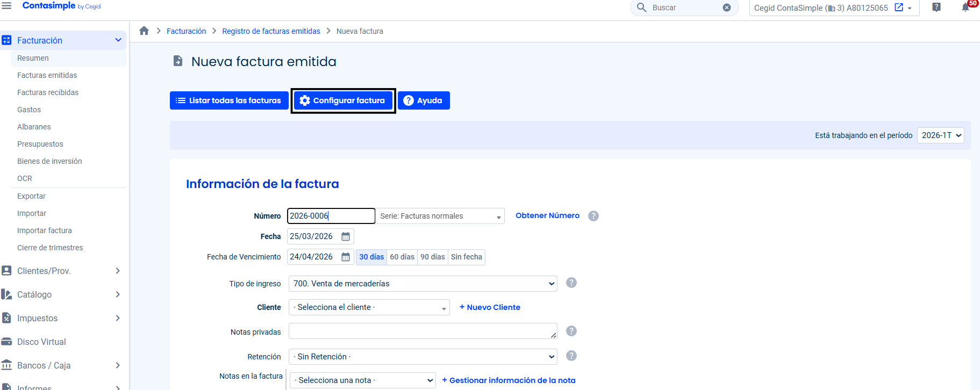Image resolution: width=980 pixels, height=390 pixels.
Task: Click the Notas privadas text area
Action: coord(422,331)
